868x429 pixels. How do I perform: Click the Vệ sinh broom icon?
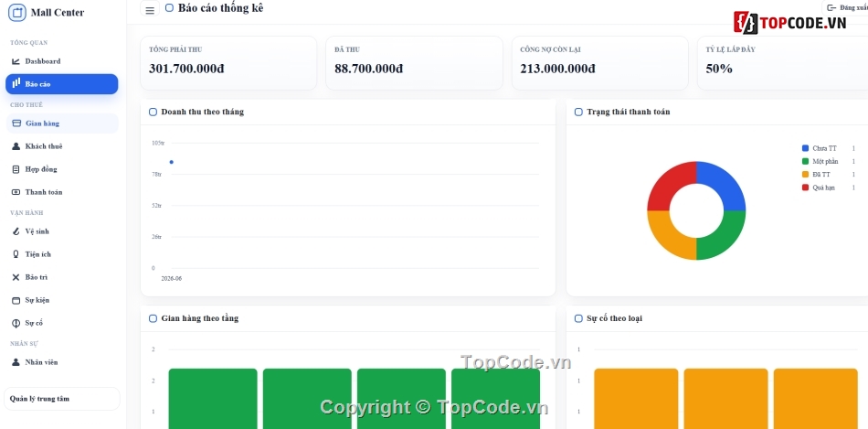(16, 231)
